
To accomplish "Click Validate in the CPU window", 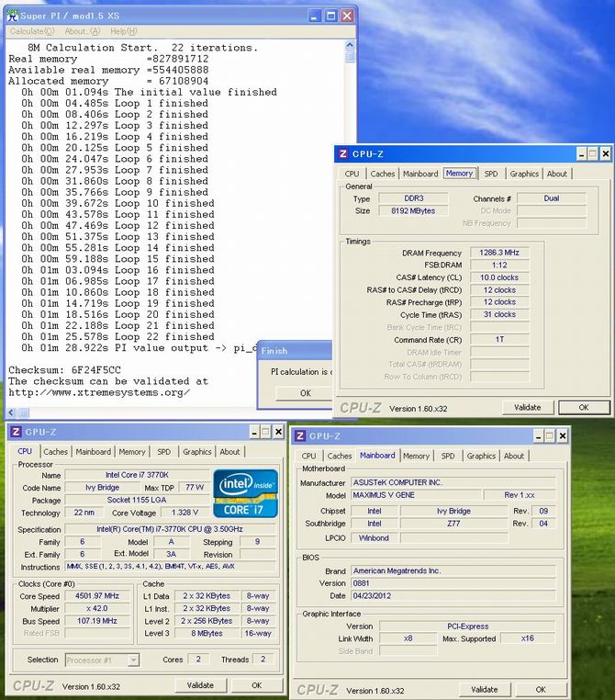I will 200,685.
